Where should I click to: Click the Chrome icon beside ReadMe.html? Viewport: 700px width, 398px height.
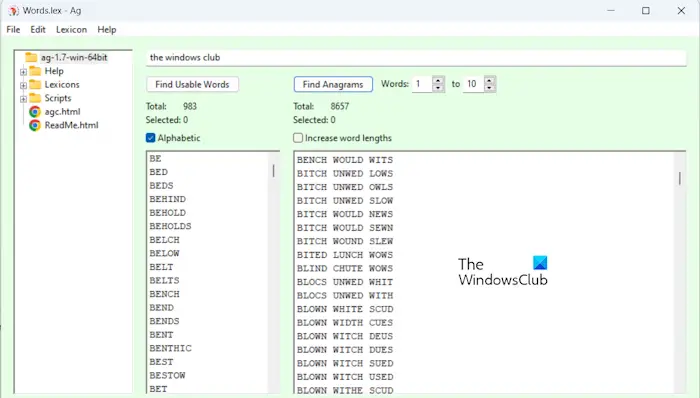[35, 125]
